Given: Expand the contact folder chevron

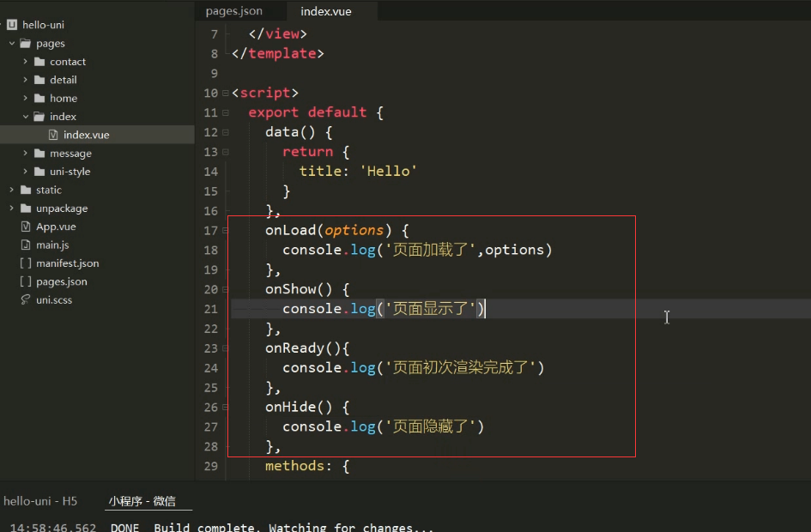Looking at the screenshot, I should click(26, 62).
